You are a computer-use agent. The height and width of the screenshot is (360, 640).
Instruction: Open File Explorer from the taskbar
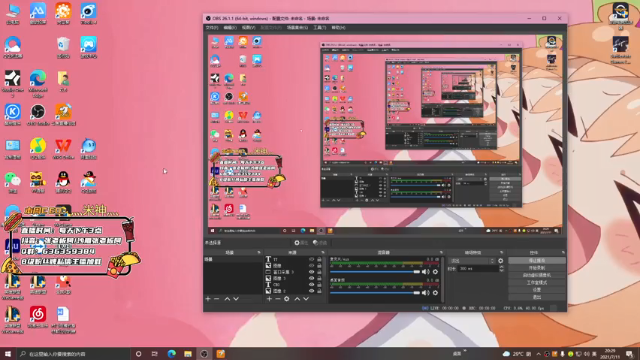pos(188,354)
